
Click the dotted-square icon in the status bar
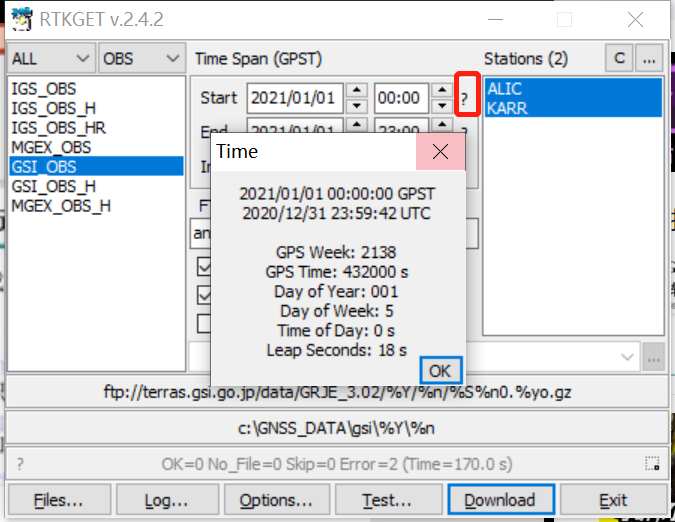652,464
